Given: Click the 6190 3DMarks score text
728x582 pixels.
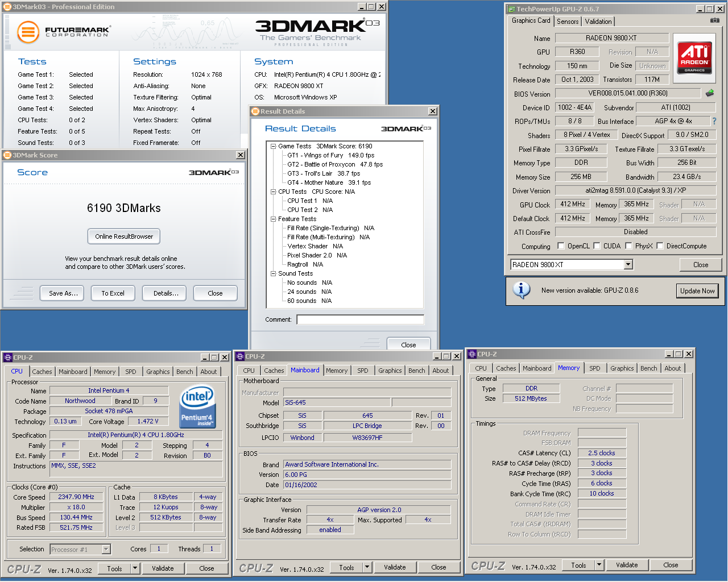Looking at the screenshot, I should point(124,208).
